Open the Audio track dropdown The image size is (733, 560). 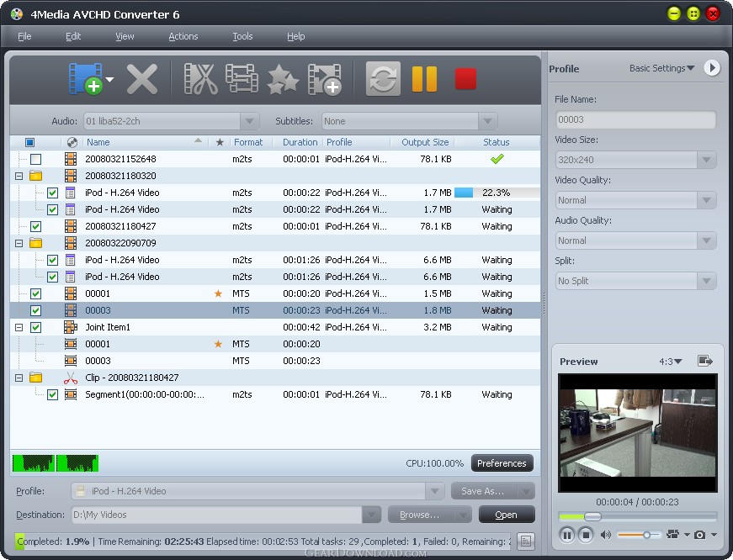click(250, 121)
